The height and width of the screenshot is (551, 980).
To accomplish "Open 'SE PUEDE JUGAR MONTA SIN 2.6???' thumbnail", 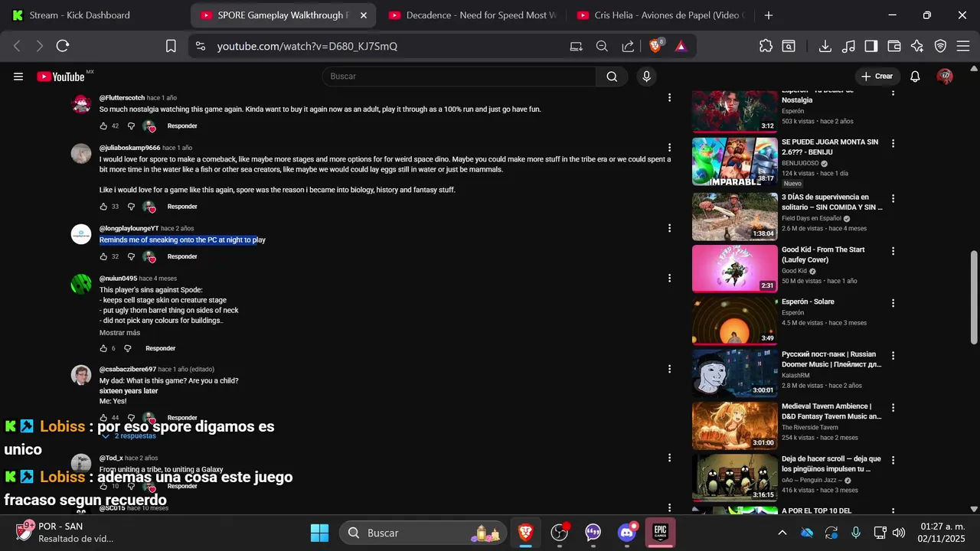I will tap(735, 161).
